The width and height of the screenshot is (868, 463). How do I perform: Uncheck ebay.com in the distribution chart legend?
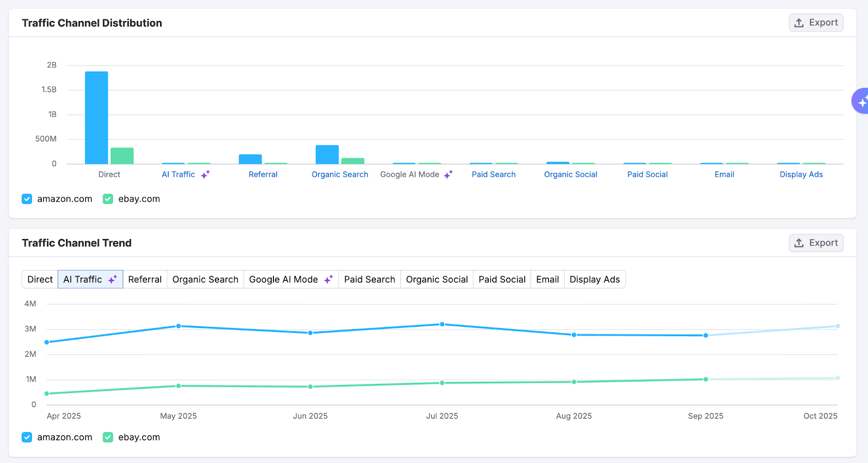pos(108,199)
